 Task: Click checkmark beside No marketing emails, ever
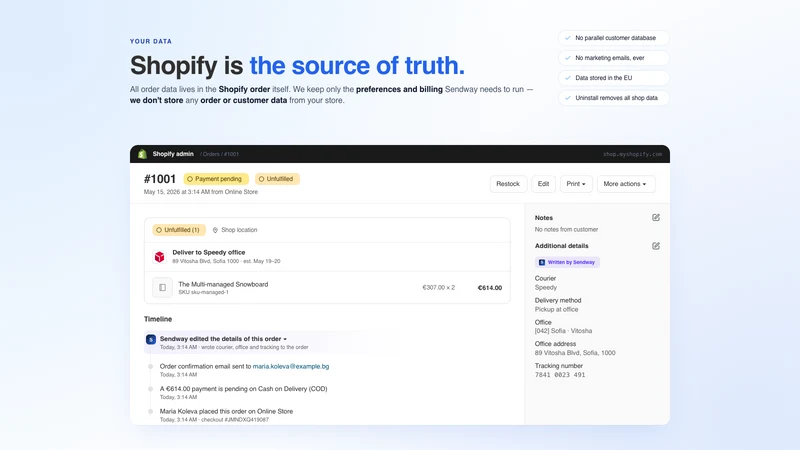[x=568, y=58]
